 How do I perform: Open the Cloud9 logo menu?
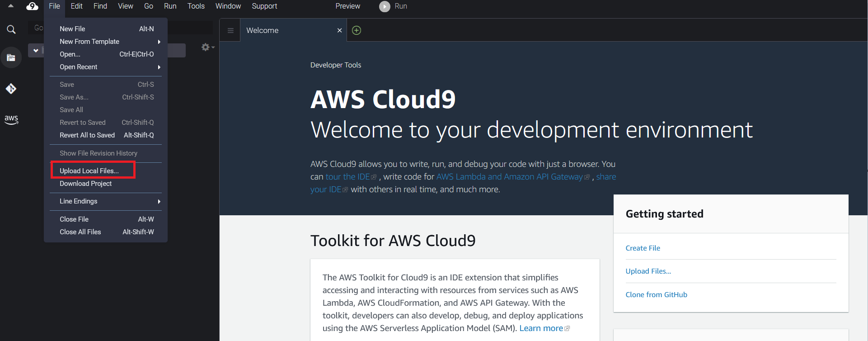32,6
